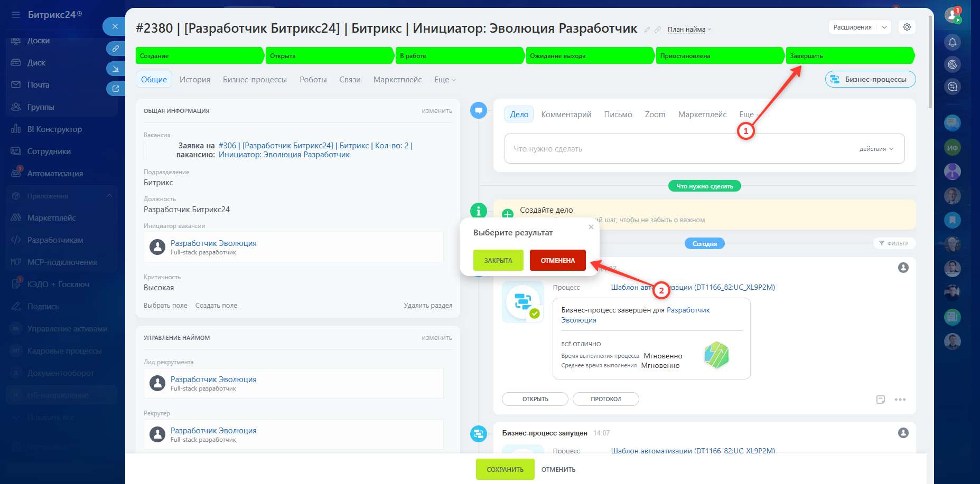
Task: Click the Маркетплейс icon in left menu
Action: click(x=16, y=217)
